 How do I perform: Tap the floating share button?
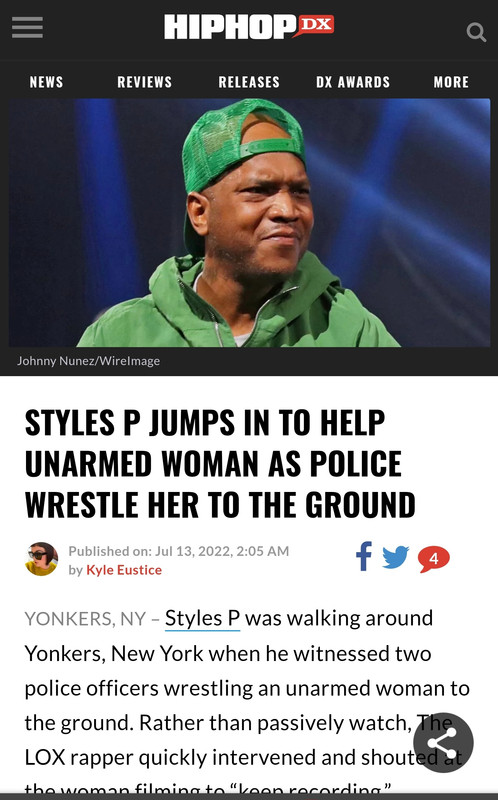(x=443, y=742)
